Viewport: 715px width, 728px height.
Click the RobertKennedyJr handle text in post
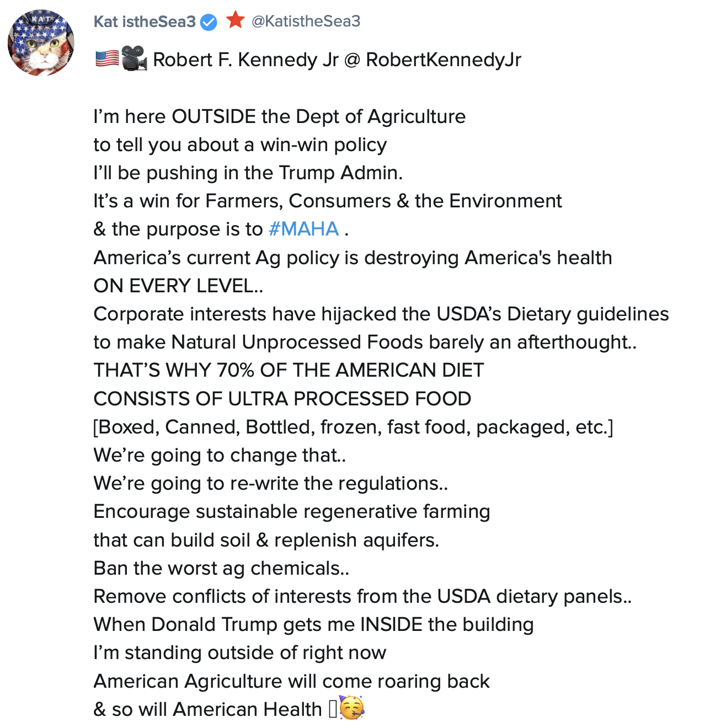(443, 60)
